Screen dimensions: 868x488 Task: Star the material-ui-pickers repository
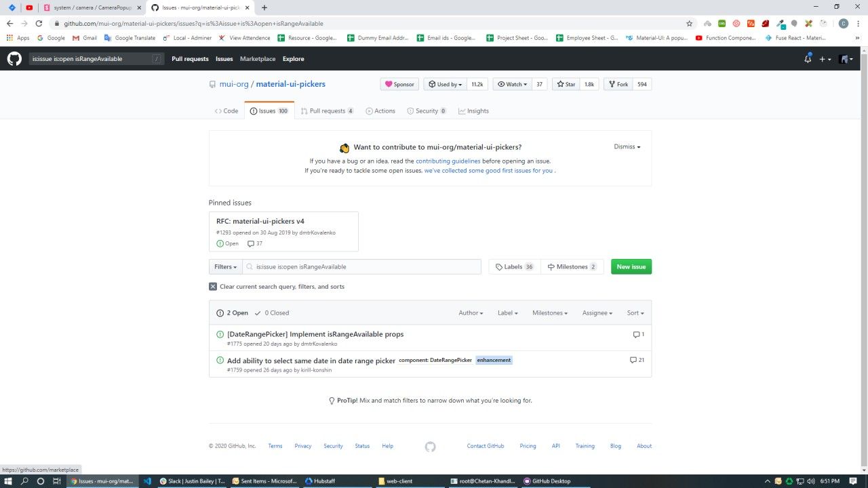(x=565, y=84)
